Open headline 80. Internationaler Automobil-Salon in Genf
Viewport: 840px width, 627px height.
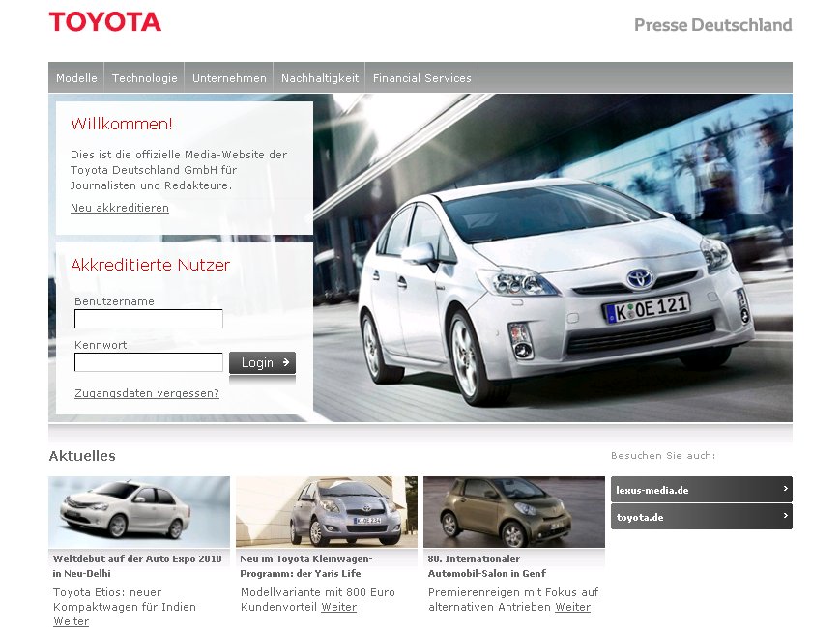487,566
